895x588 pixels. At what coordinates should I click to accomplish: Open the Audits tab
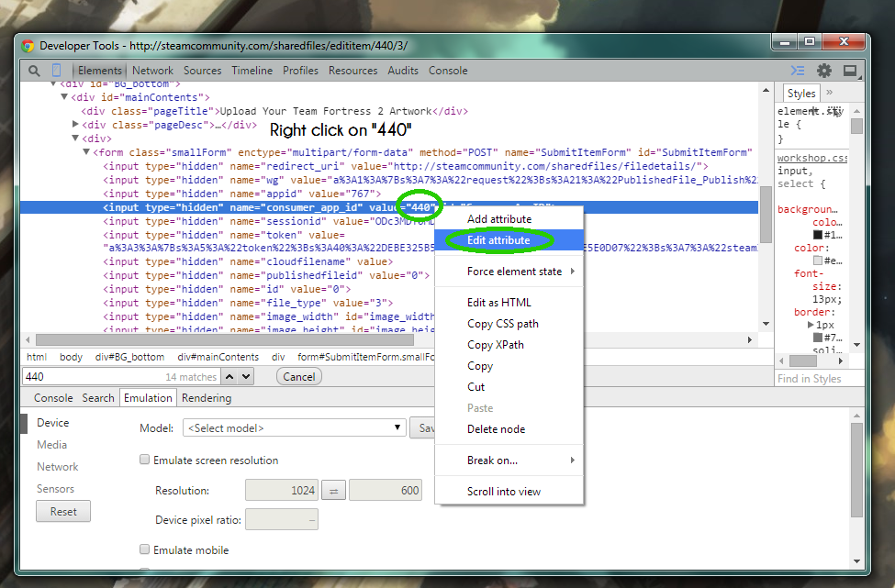[403, 71]
